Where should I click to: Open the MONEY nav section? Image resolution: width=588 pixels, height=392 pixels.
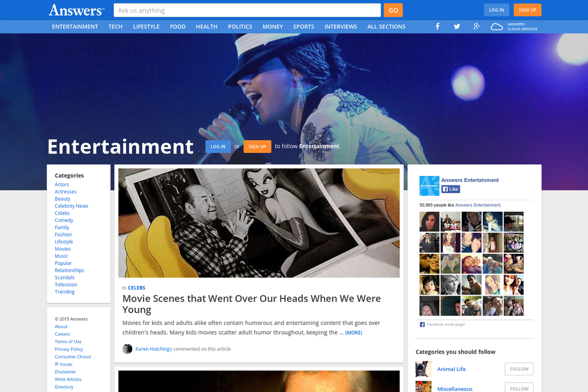click(x=273, y=26)
